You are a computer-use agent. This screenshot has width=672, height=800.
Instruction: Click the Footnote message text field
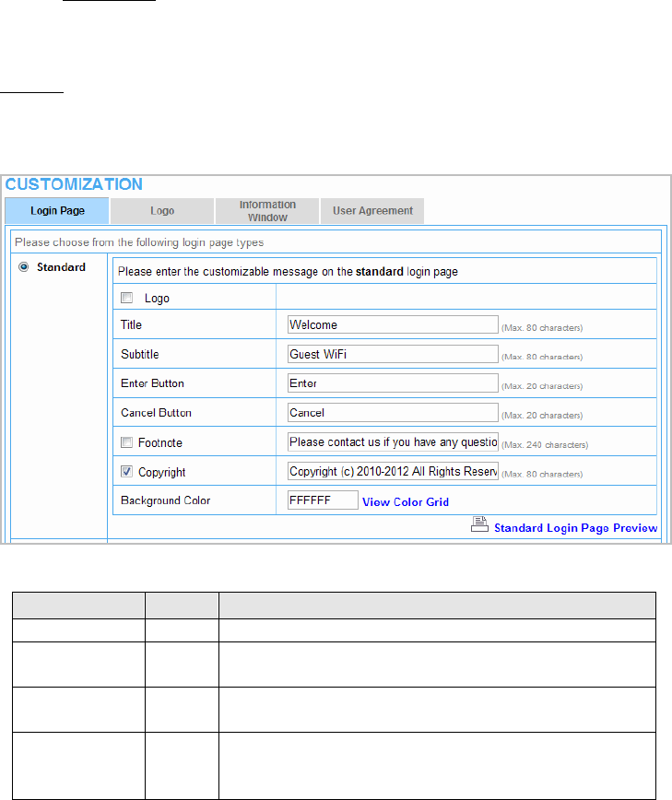click(x=393, y=441)
